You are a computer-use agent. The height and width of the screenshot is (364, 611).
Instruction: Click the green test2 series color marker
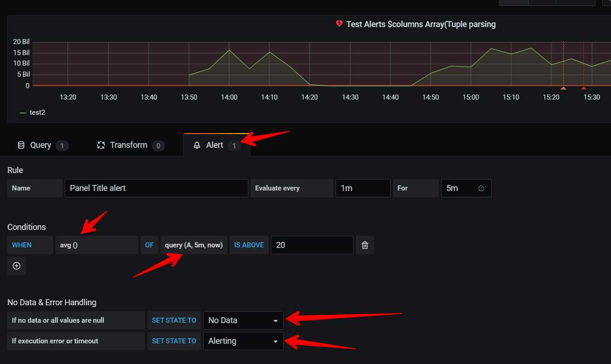tap(23, 112)
